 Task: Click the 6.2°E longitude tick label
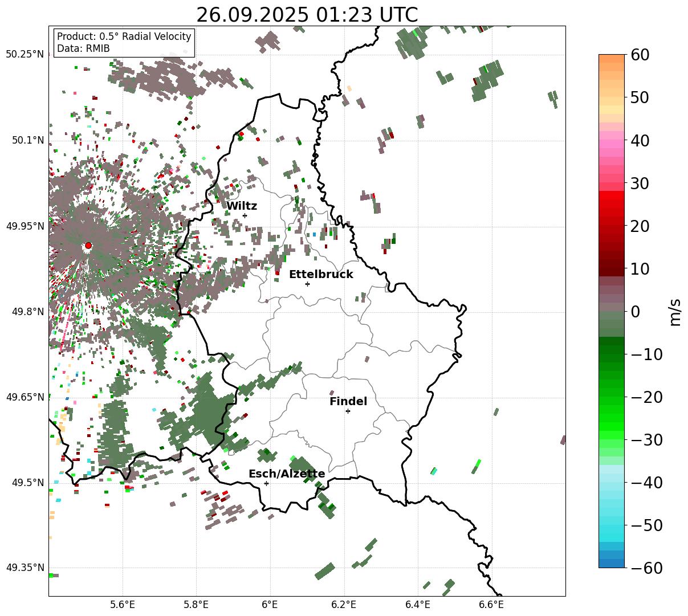click(x=344, y=604)
